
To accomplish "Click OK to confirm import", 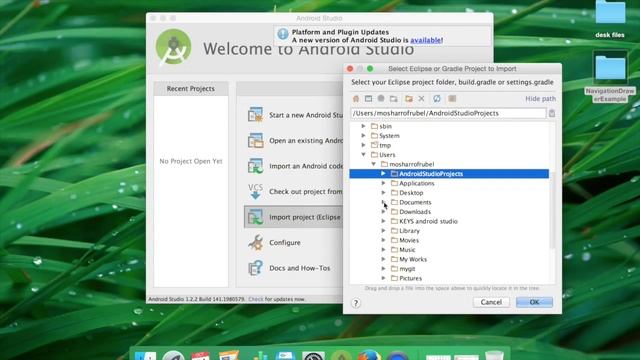I will tap(534, 302).
